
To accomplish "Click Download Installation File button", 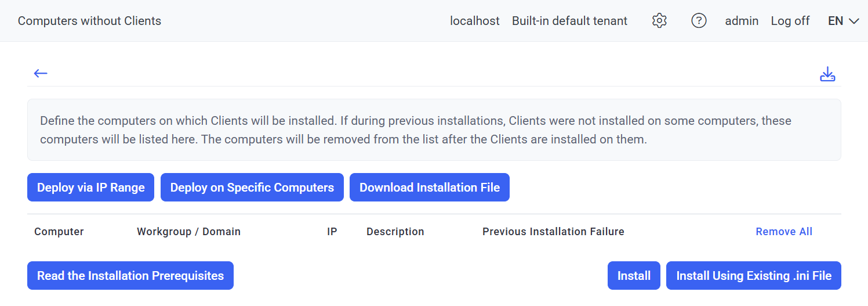I will 429,188.
